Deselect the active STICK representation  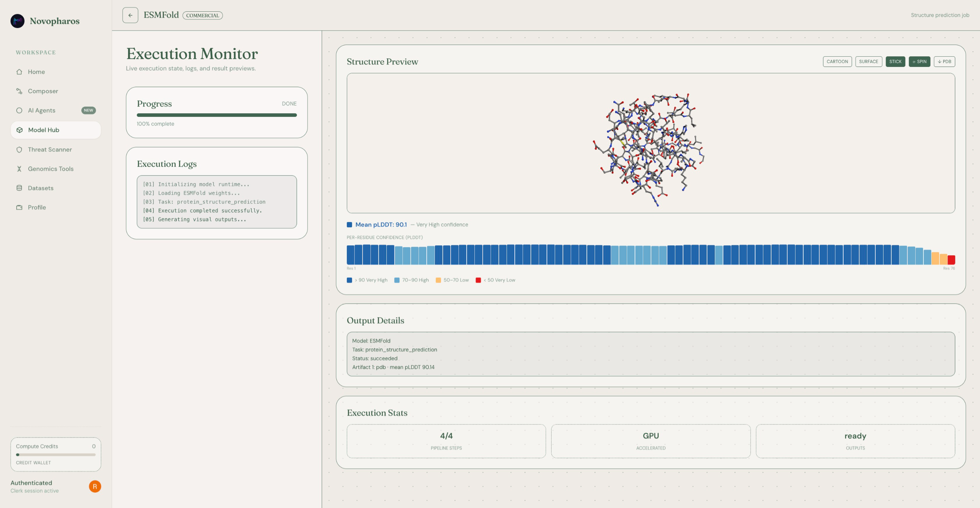896,61
